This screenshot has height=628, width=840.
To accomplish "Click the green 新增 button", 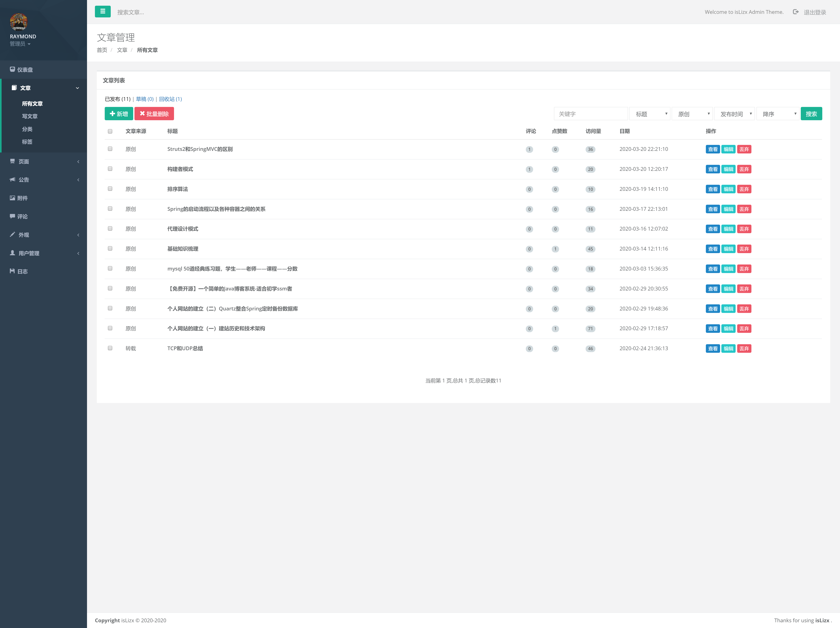I will pos(119,114).
